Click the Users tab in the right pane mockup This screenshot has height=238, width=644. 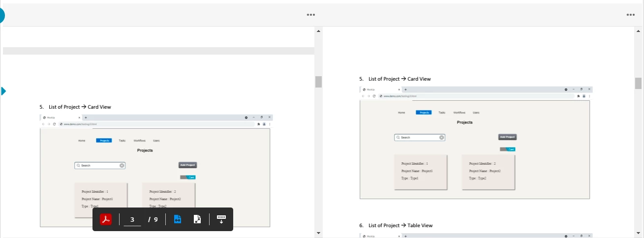pyautogui.click(x=476, y=113)
